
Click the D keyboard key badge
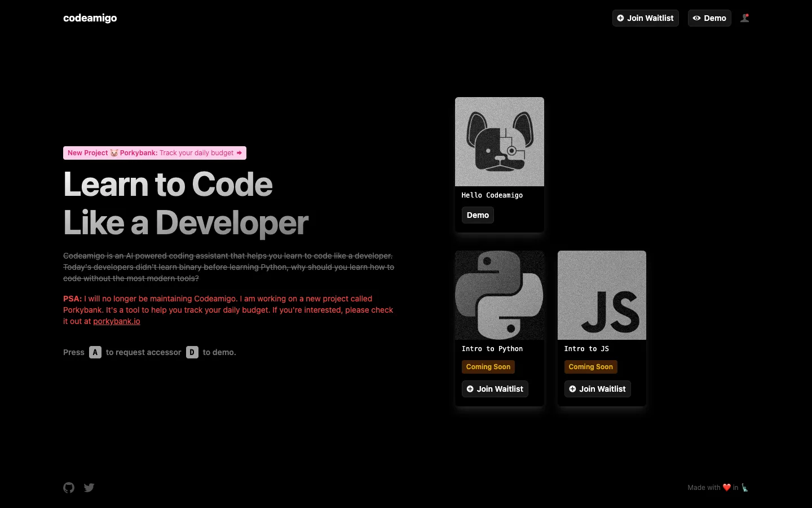192,352
